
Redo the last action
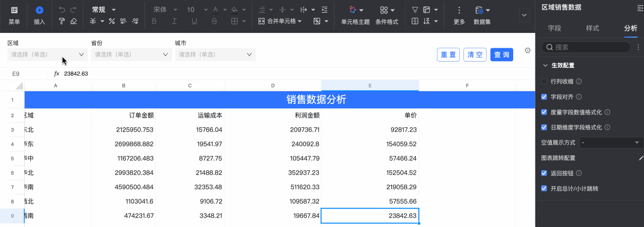coord(74,10)
